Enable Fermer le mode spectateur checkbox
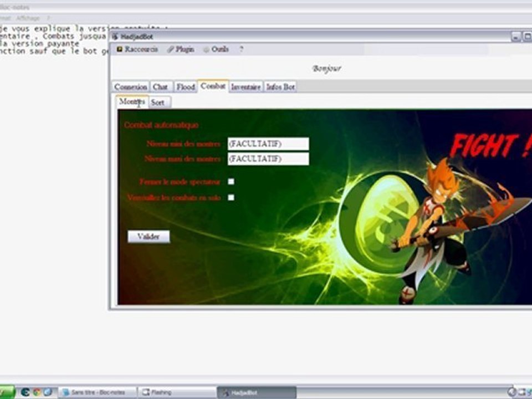 231,182
